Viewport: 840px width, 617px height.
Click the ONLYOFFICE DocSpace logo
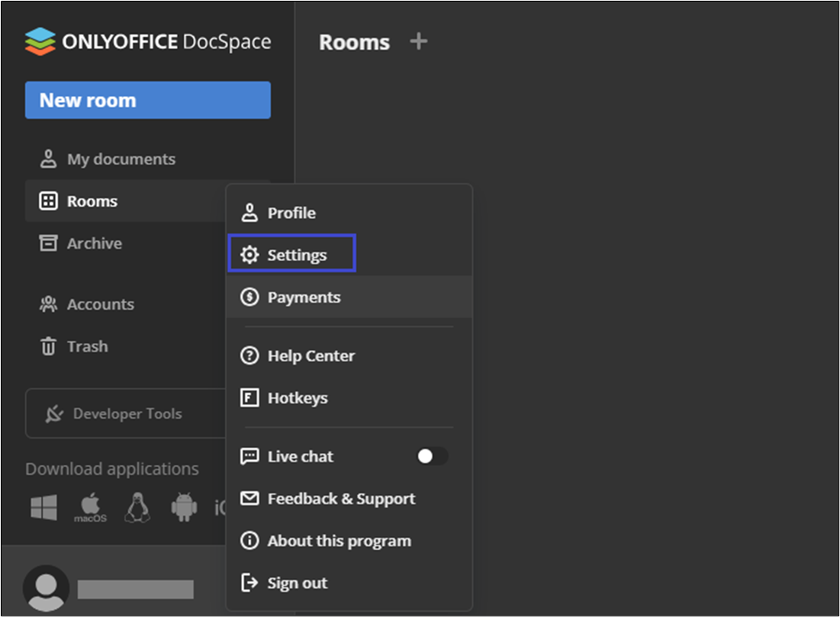[148, 42]
